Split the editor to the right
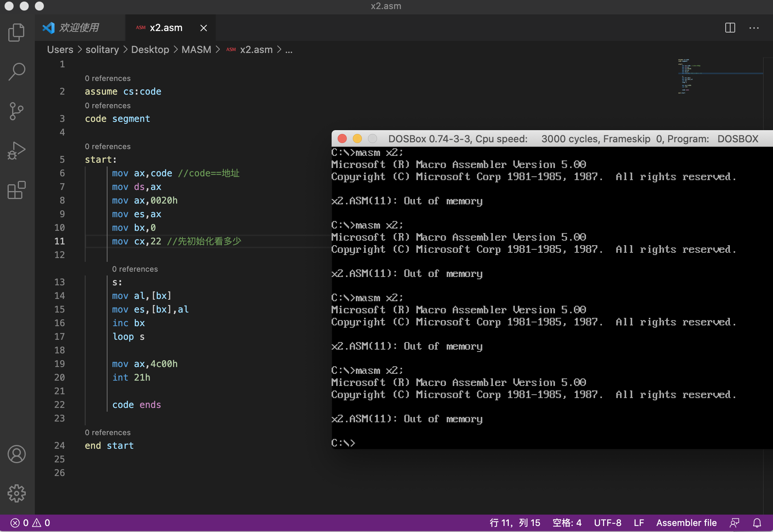Screen dimensions: 773x532 coord(730,28)
